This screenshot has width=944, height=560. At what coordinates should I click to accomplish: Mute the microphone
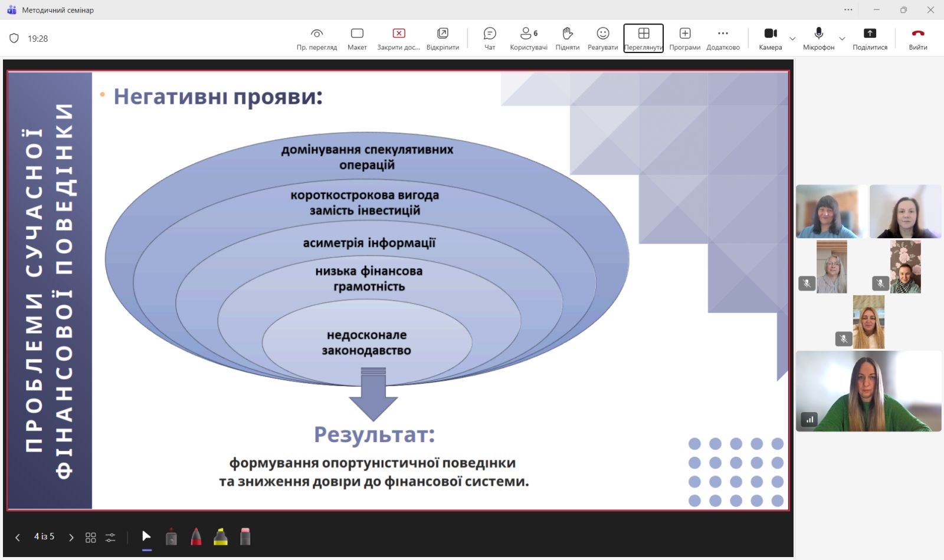[x=818, y=38]
